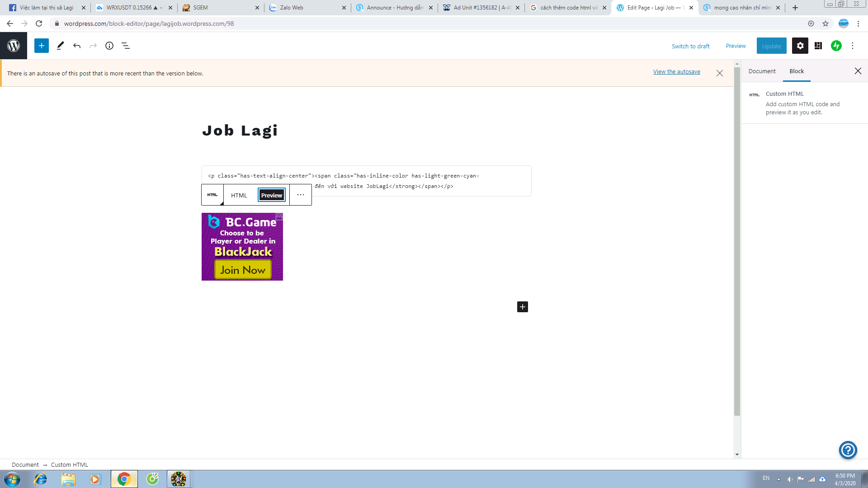868x488 pixels.
Task: Click the Jetpack icon
Action: point(836,46)
